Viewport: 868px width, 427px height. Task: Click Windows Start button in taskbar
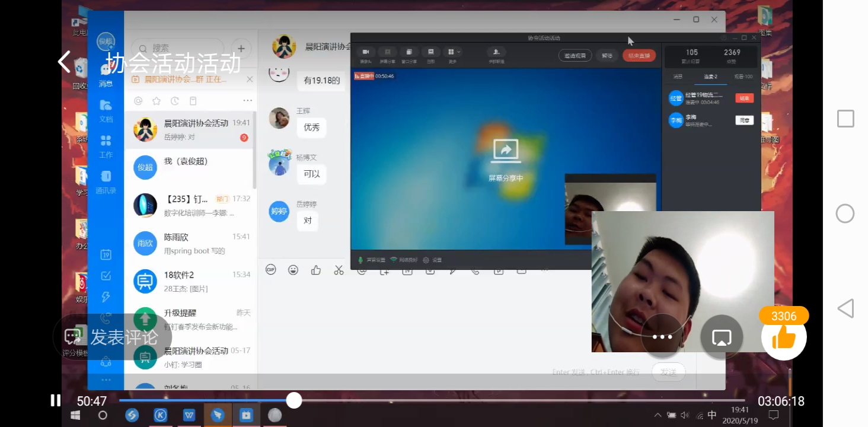pyautogui.click(x=76, y=415)
